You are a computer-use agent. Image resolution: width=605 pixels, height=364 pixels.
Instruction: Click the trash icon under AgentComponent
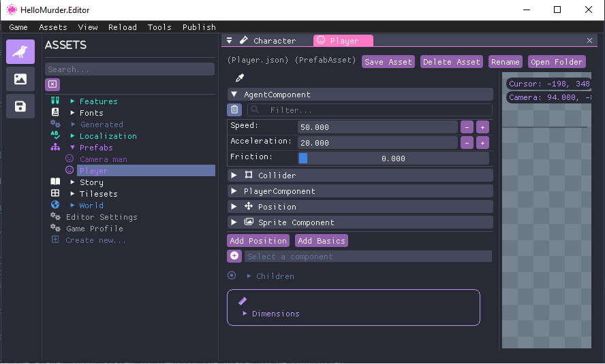(234, 110)
